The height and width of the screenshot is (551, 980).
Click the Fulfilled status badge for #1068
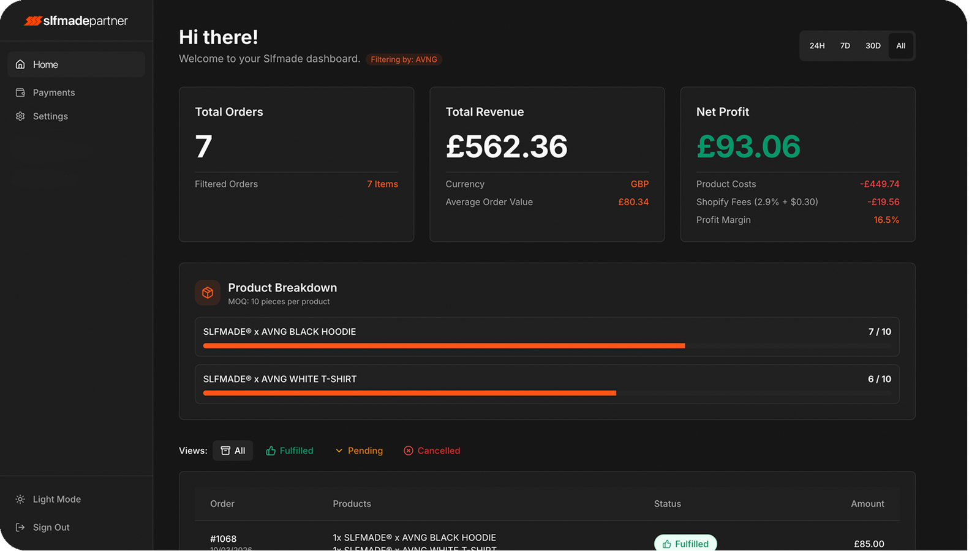(x=685, y=544)
